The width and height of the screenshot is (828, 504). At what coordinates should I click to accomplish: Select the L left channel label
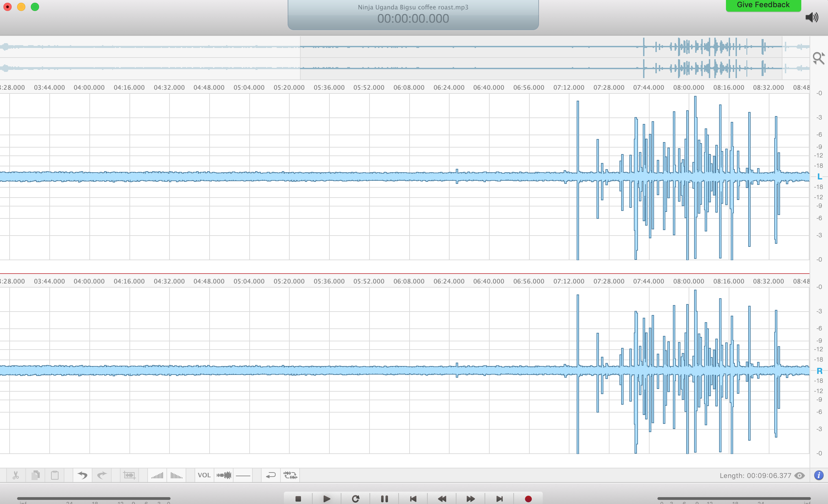(819, 177)
